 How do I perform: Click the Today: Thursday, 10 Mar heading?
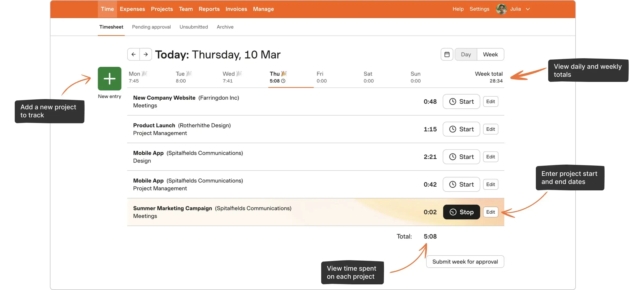pyautogui.click(x=218, y=55)
